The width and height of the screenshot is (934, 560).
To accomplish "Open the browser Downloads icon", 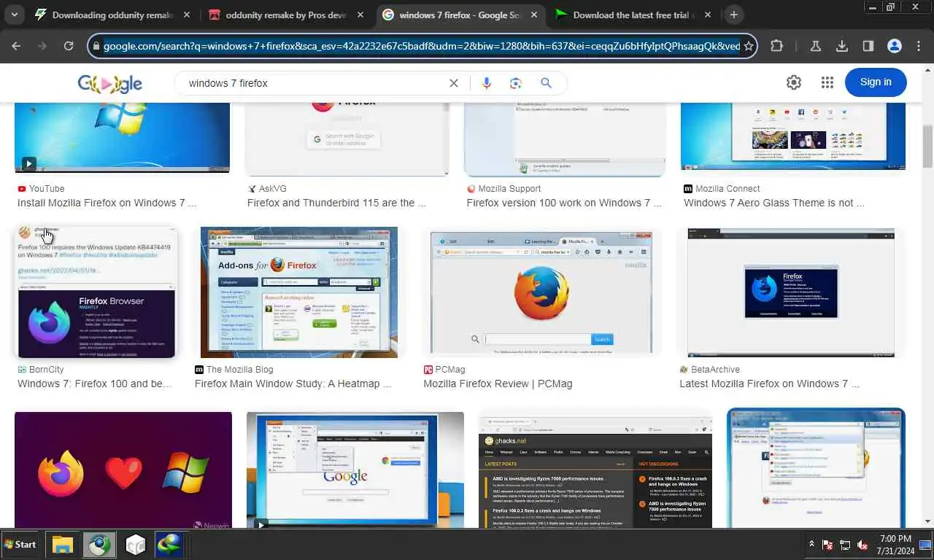I will [x=842, y=46].
